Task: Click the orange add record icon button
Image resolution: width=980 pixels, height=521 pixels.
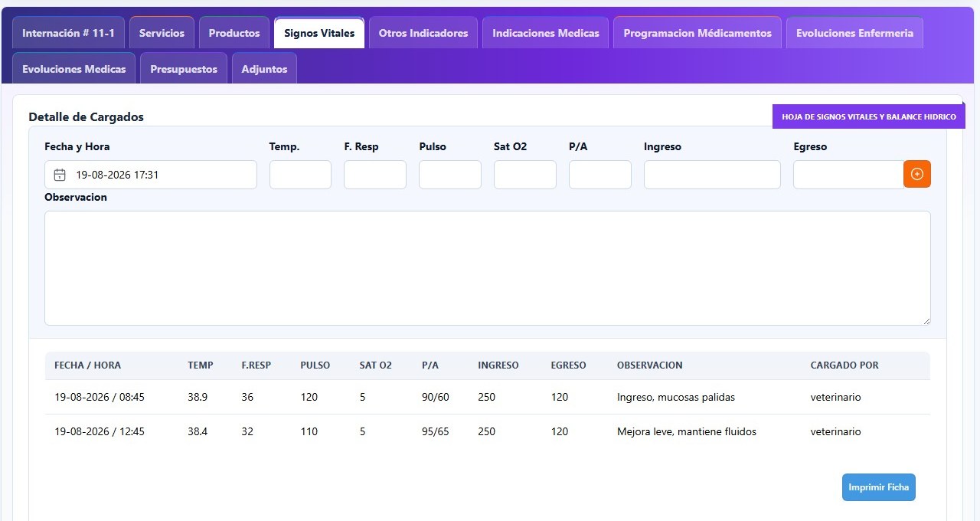Action: [x=917, y=174]
